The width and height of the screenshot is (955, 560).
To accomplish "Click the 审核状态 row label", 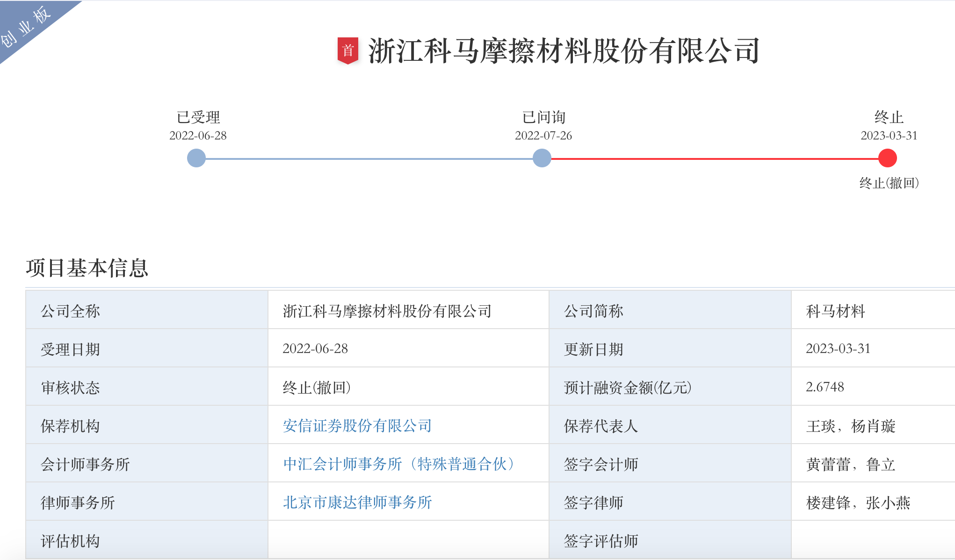I will [70, 388].
